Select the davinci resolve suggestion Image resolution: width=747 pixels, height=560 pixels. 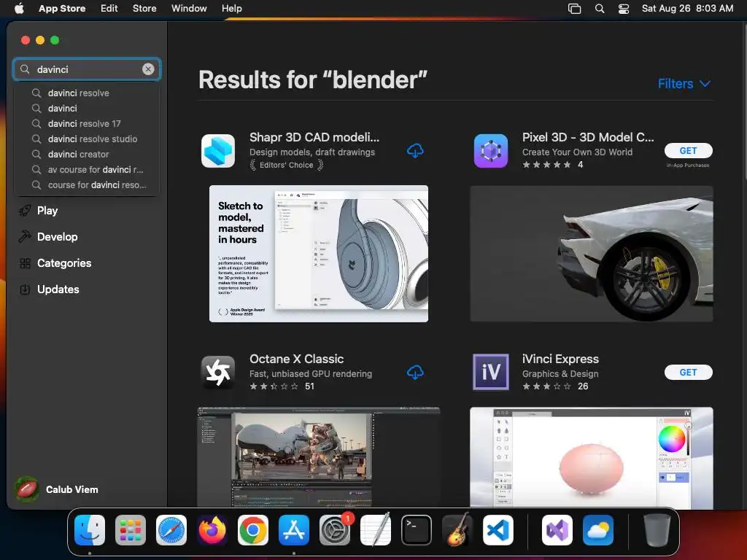click(x=79, y=93)
